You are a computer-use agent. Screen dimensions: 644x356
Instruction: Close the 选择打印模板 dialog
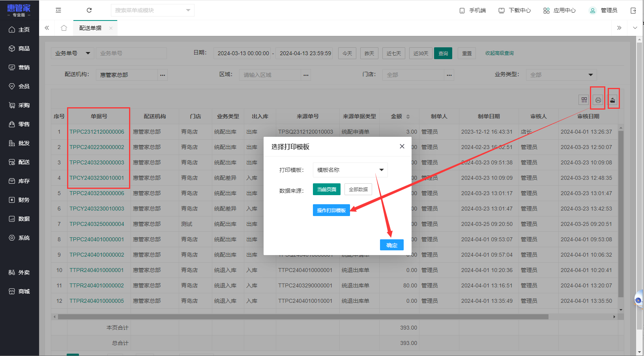[402, 146]
